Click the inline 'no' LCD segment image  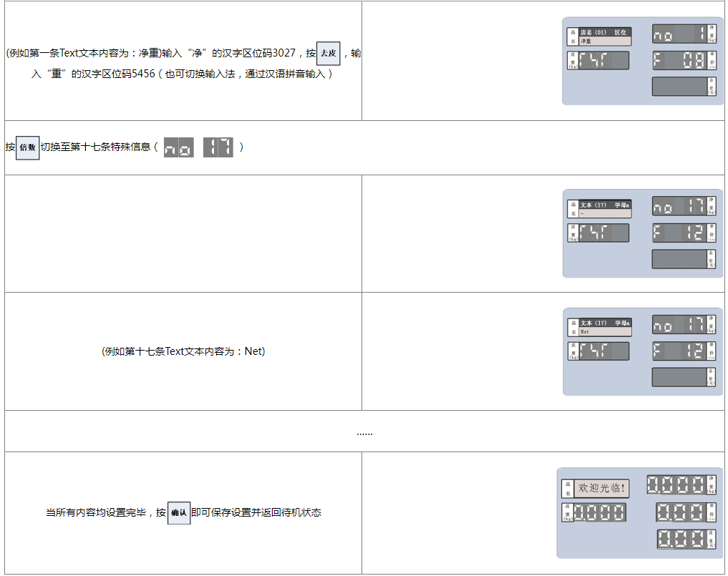[x=178, y=147]
